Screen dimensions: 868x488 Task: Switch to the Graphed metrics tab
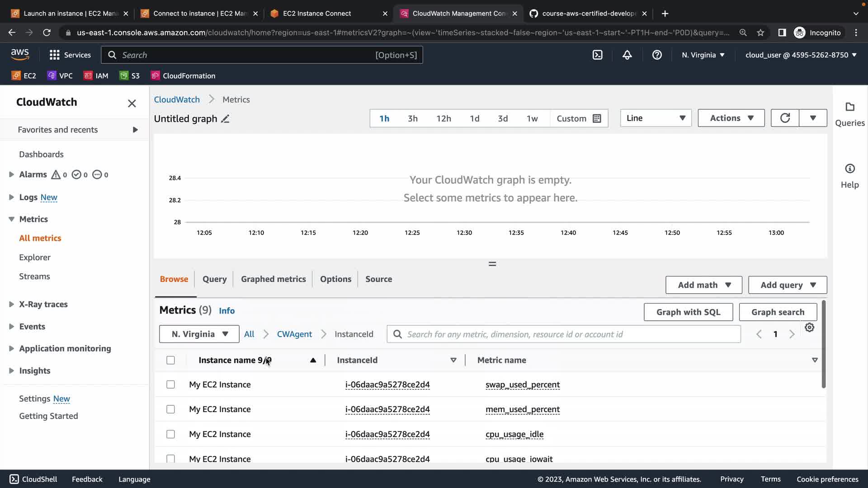[x=273, y=279]
